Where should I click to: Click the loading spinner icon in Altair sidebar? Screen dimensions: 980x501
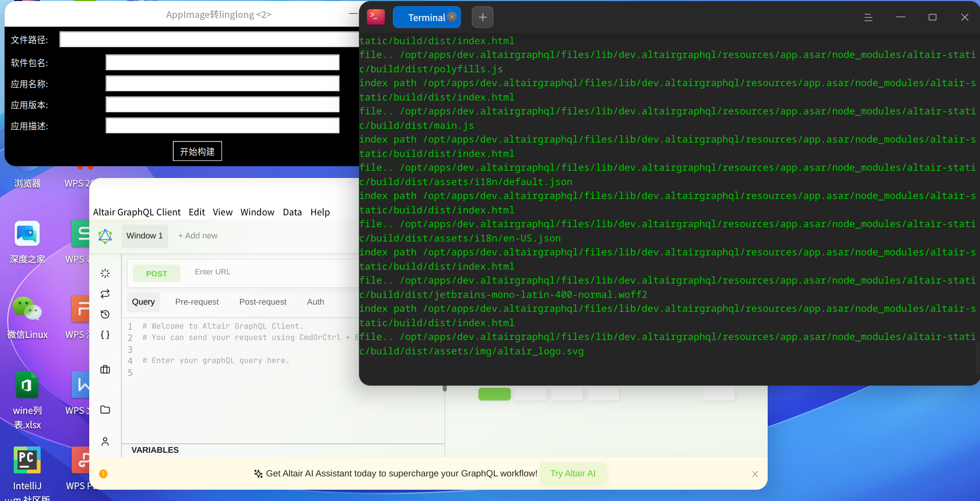point(105,273)
